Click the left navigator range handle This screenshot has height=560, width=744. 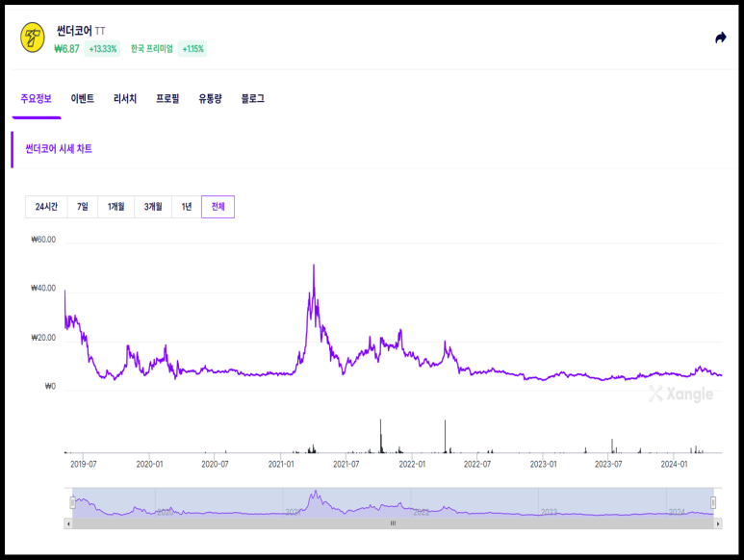coord(72,502)
